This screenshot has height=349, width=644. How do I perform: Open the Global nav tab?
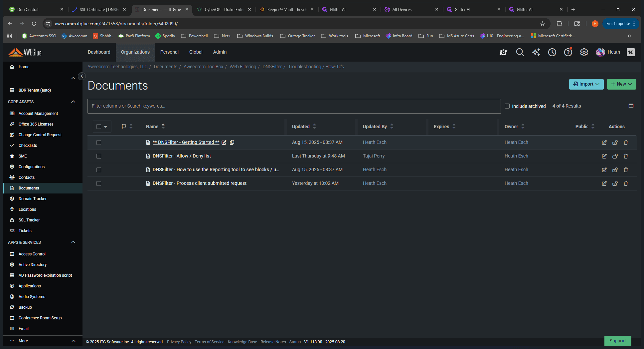coord(196,52)
